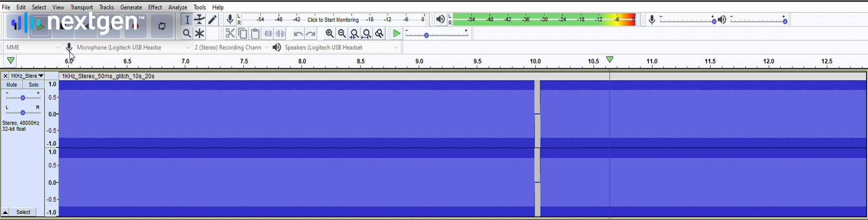The height and width of the screenshot is (220, 868).
Task: Click the Undo arrow icon
Action: pos(298,33)
